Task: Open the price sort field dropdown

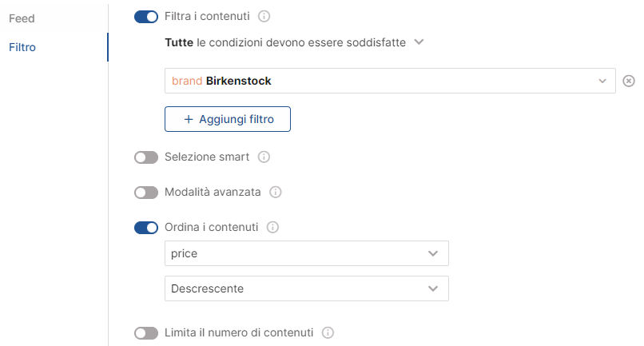Action: point(433,253)
